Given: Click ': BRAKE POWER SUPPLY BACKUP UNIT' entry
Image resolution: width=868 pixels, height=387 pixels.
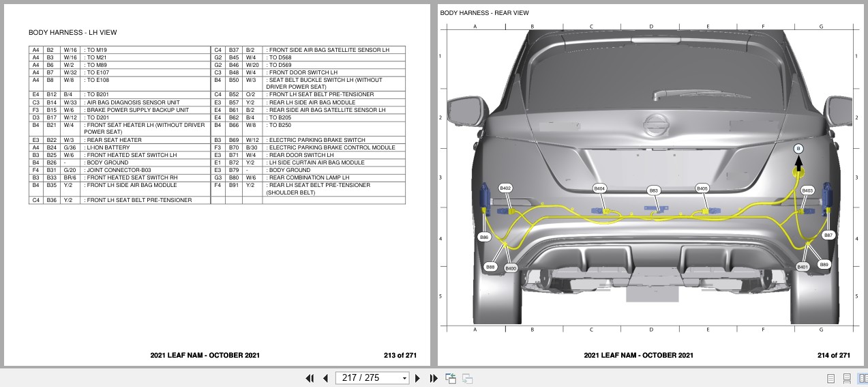Looking at the screenshot, I should click(136, 110).
